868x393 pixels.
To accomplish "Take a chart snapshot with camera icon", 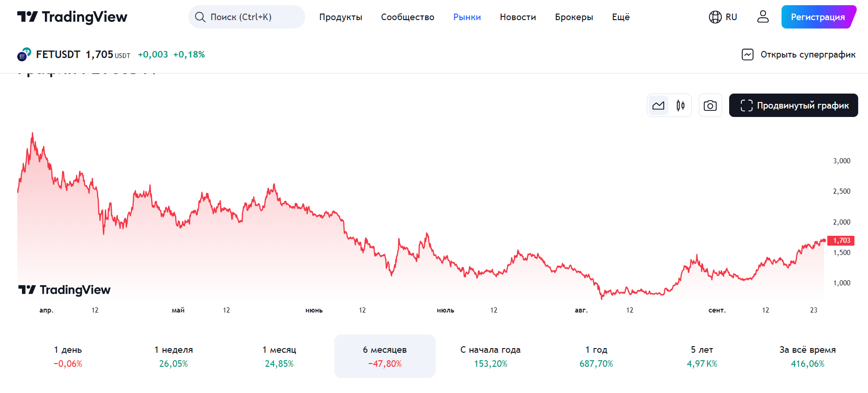I will pyautogui.click(x=710, y=105).
